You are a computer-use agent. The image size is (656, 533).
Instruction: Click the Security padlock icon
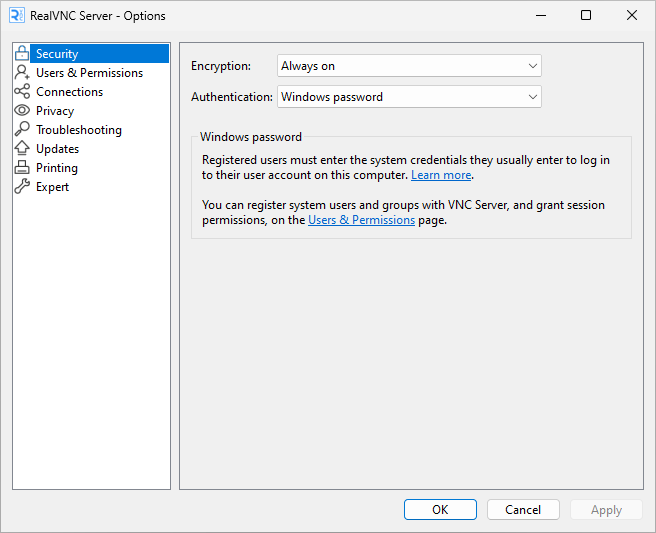coord(22,54)
